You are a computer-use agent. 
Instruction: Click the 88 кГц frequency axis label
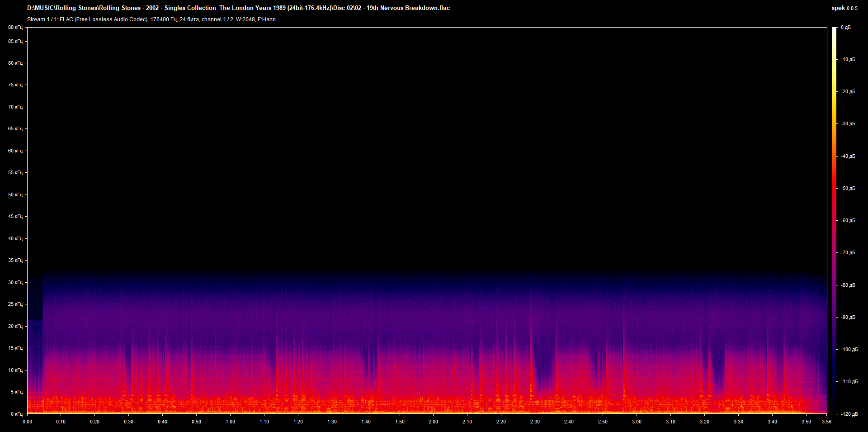15,27
